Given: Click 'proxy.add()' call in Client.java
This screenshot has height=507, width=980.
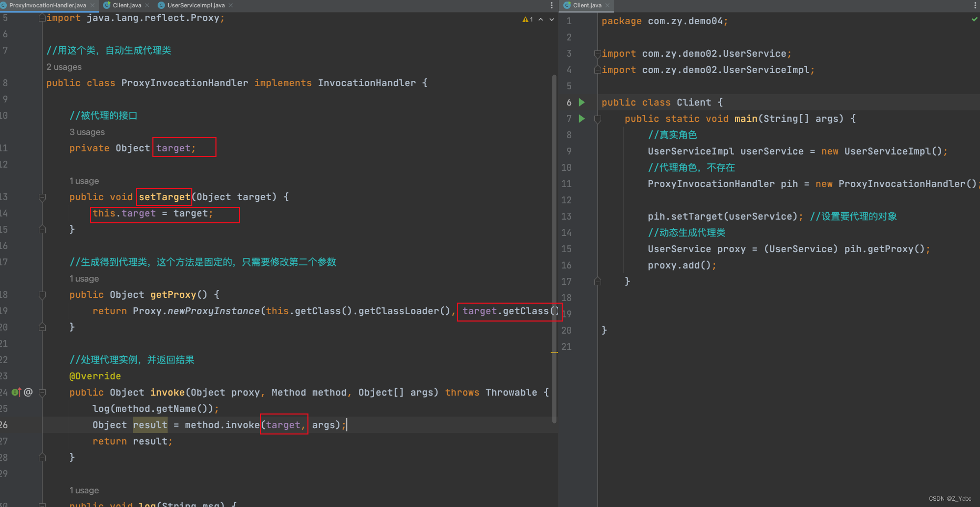Looking at the screenshot, I should click(679, 265).
